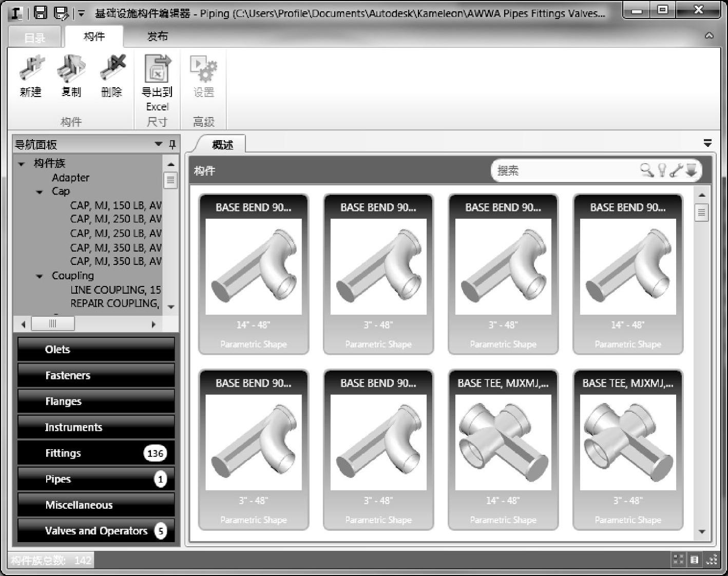Viewport: 728px width, 576px height.
Task: Click the tree's scroll-left arrow
Action: tap(23, 324)
